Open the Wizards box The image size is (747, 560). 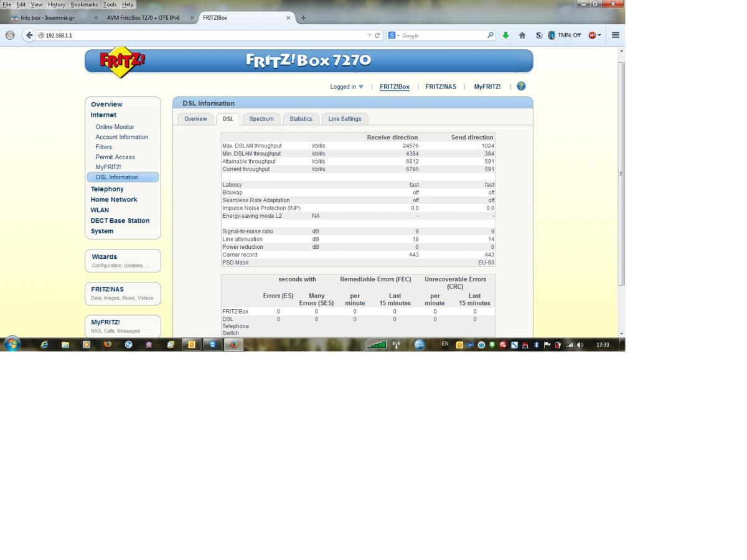click(x=123, y=261)
